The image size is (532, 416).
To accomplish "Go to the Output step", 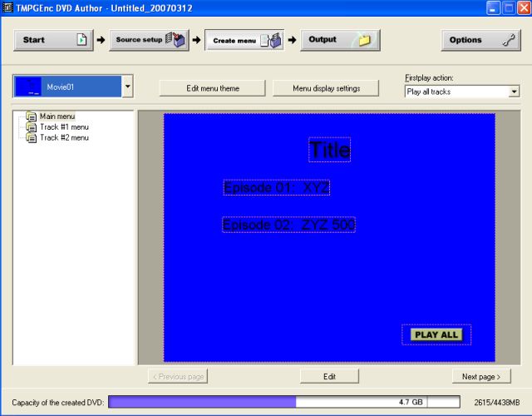I will 340,40.
